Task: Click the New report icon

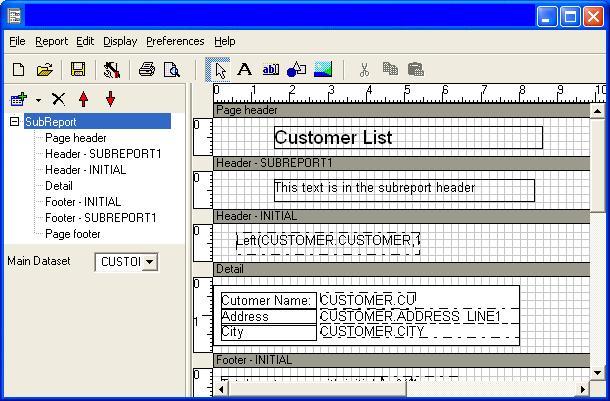Action: point(18,69)
